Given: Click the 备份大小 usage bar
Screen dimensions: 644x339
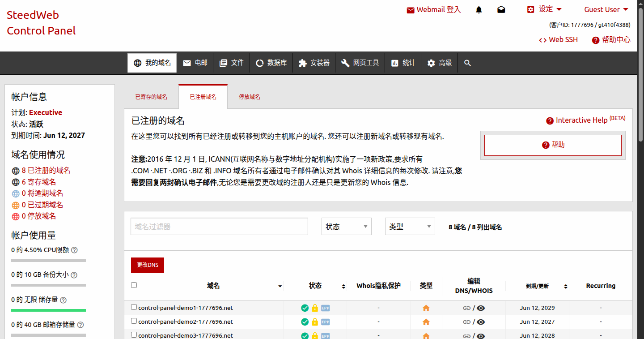Looking at the screenshot, I should (x=48, y=285).
